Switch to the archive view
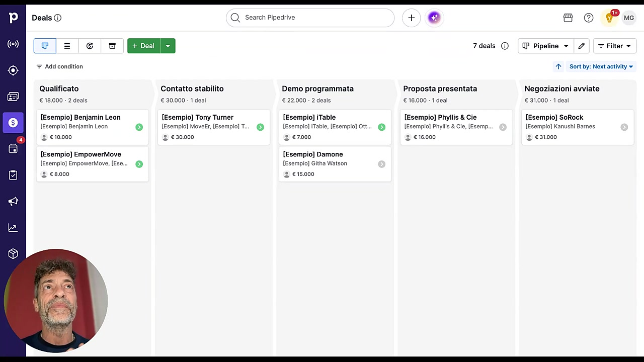Viewport: 644px width, 362px height. click(112, 46)
